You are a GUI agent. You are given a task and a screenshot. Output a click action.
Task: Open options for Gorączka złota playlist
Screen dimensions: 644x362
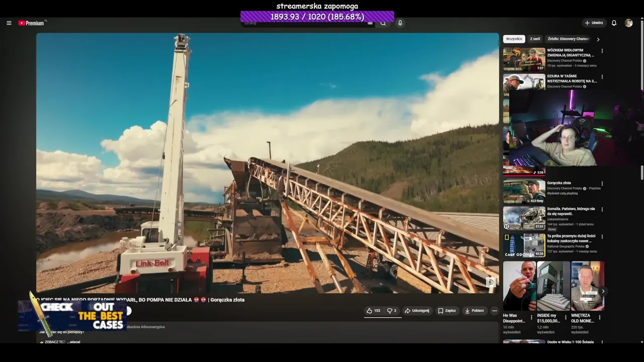pos(602,184)
